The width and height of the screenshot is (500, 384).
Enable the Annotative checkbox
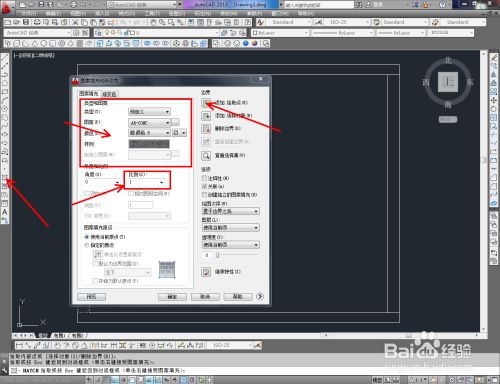[204, 178]
